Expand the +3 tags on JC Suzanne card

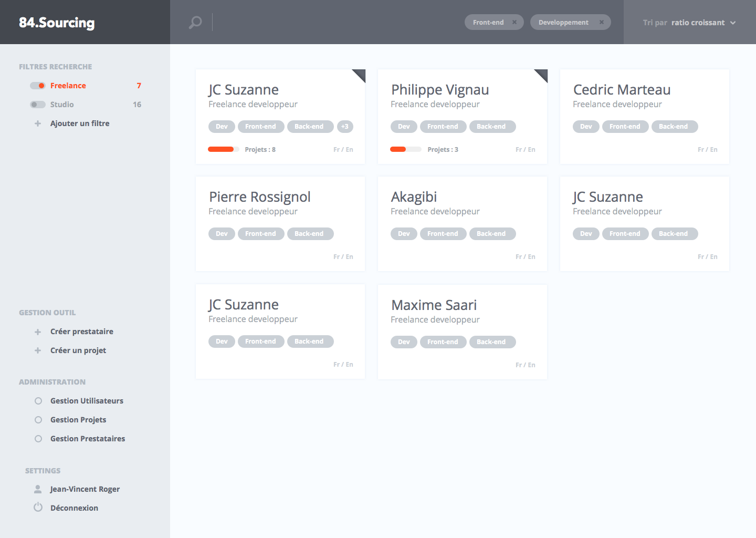coord(345,127)
